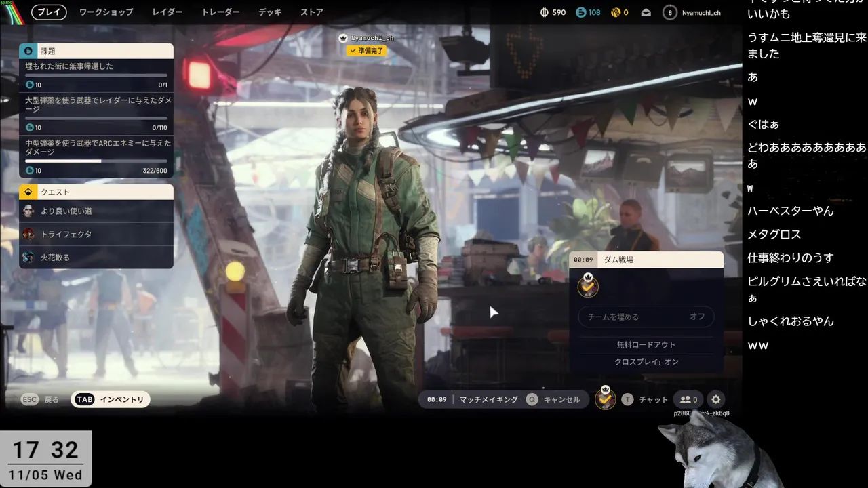
Task: Click the level 8 circle badge
Action: pos(670,12)
